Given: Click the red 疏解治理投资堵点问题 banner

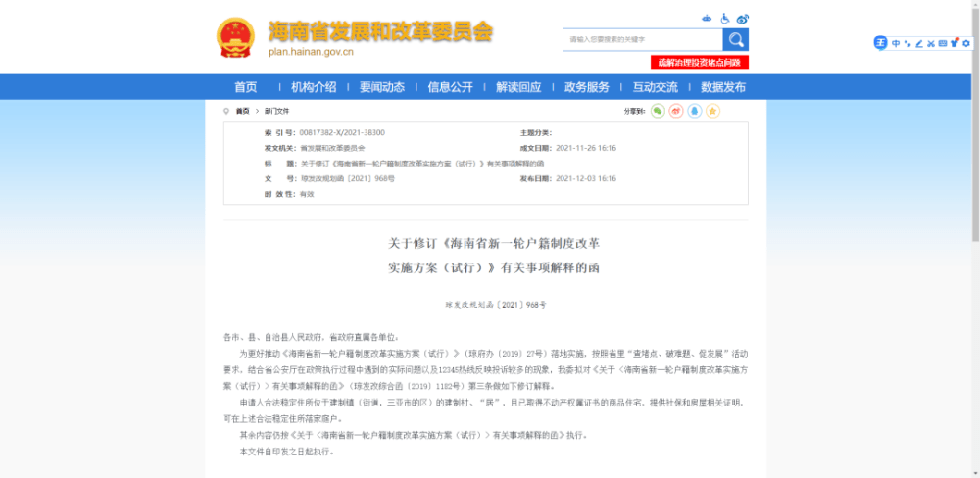Looking at the screenshot, I should pos(700,63).
